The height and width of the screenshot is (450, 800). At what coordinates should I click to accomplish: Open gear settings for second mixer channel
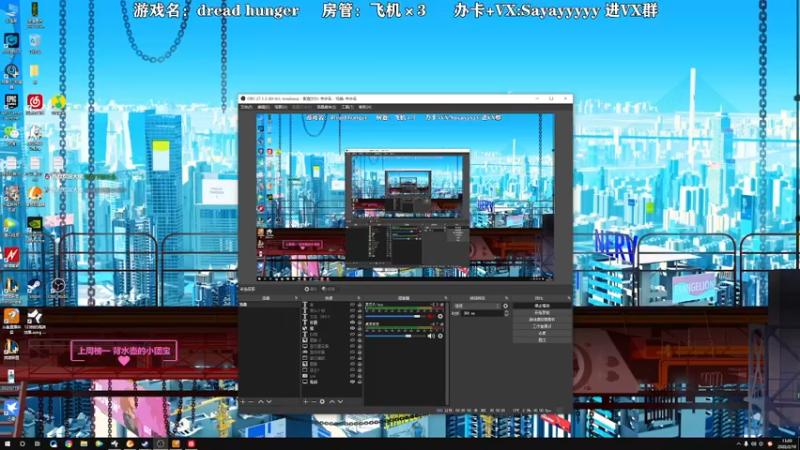(440, 336)
